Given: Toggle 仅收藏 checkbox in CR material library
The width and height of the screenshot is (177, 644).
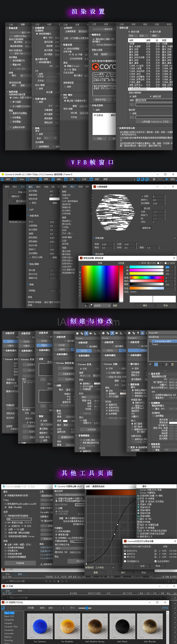Looking at the screenshot, I should tap(26, 608).
